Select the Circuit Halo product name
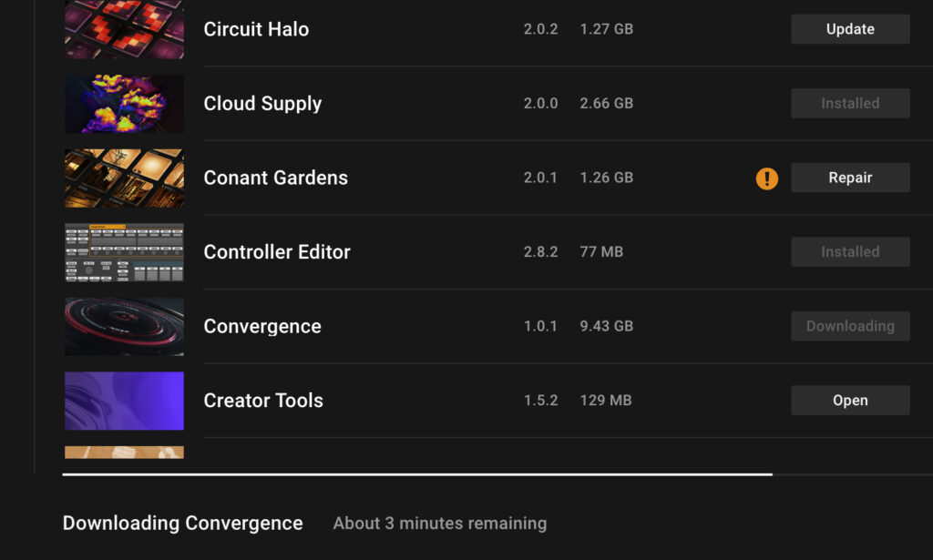This screenshot has width=933, height=560. pyautogui.click(x=256, y=29)
